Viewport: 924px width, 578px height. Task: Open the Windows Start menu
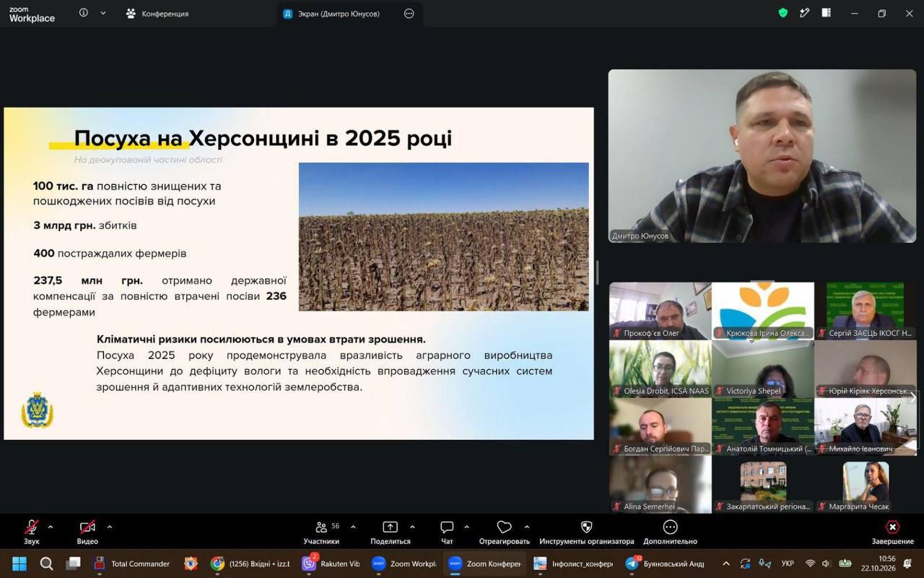click(x=19, y=564)
